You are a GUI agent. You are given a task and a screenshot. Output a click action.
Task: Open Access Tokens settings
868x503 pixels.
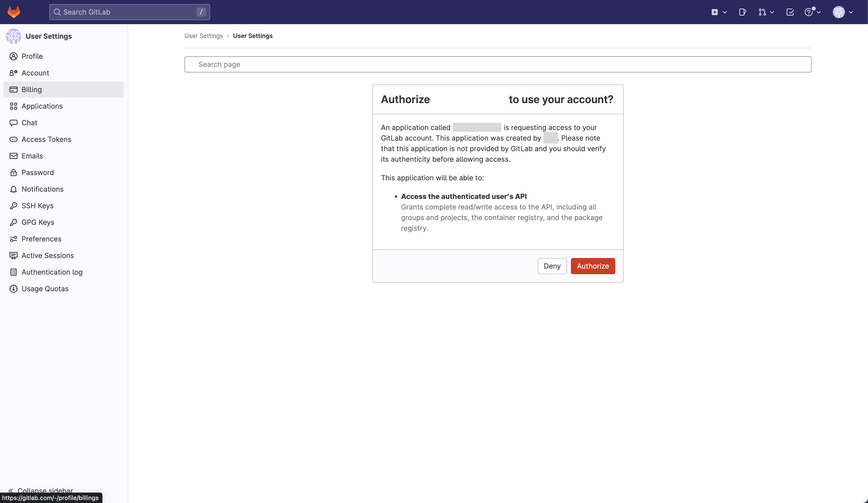coord(46,139)
